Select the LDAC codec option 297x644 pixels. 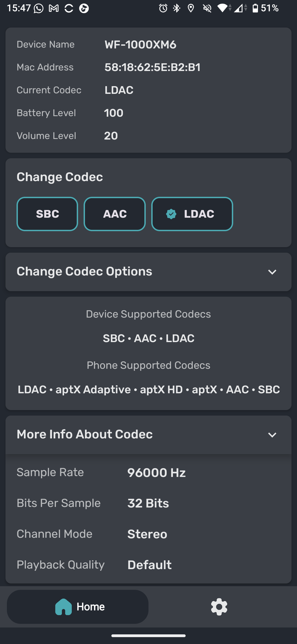pos(192,214)
